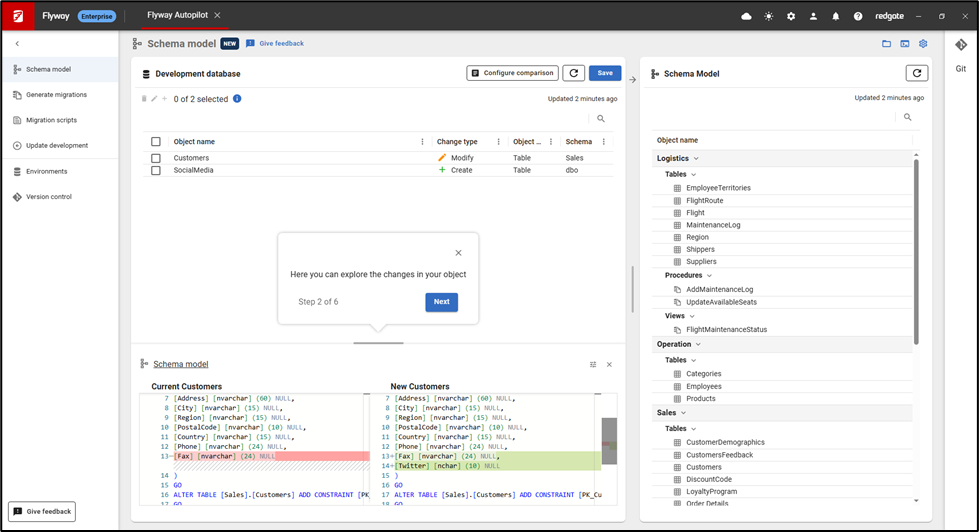Open the terminal icon next to folder icon
The height and width of the screenshot is (532, 979).
tap(905, 44)
